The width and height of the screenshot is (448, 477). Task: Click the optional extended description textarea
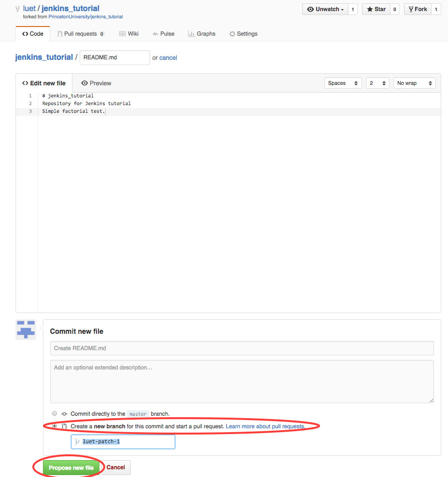pos(242,382)
